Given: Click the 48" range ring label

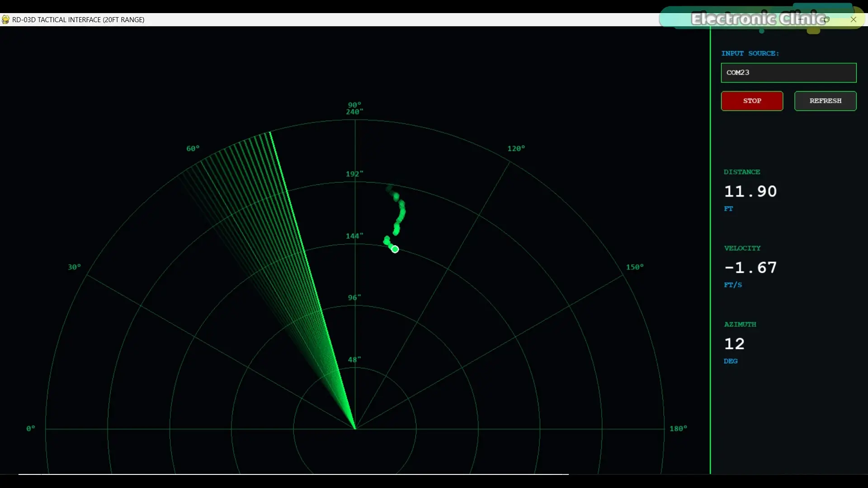Looking at the screenshot, I should (354, 360).
